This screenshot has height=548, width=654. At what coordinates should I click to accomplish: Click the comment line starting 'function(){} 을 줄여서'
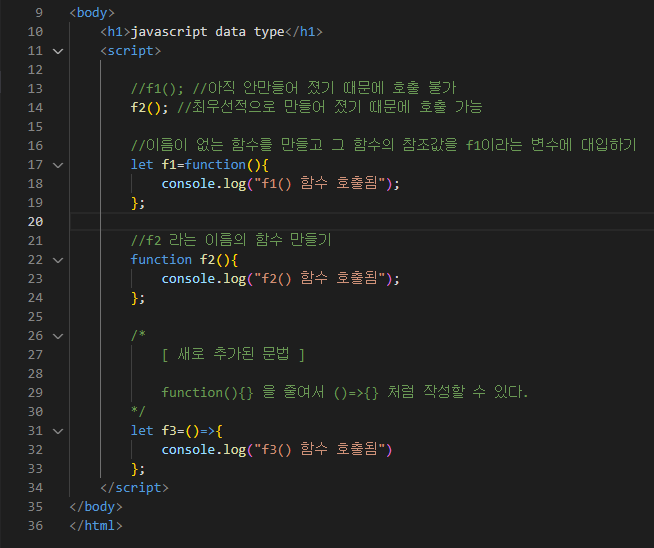(x=345, y=392)
